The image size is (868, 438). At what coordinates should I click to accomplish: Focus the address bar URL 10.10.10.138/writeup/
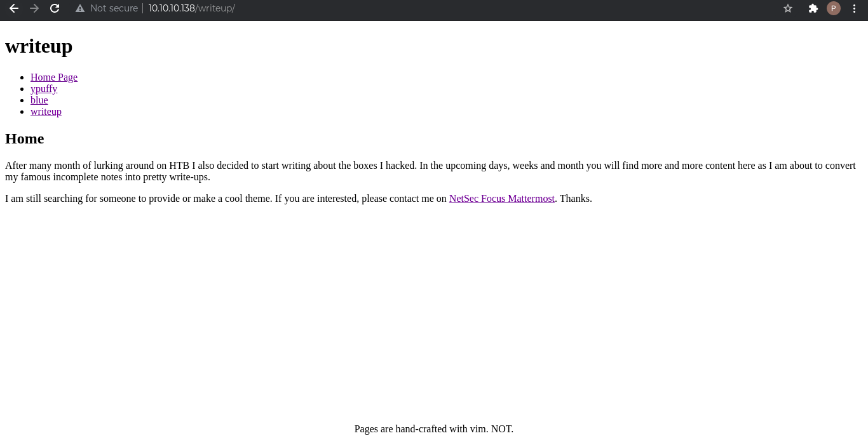click(192, 8)
